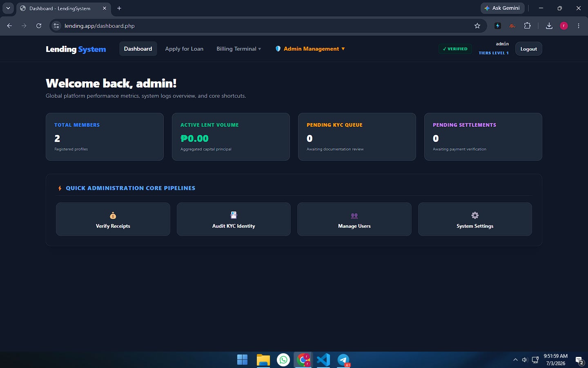The width and height of the screenshot is (588, 368).
Task: Click the Active Lent Volume card
Action: 231,137
